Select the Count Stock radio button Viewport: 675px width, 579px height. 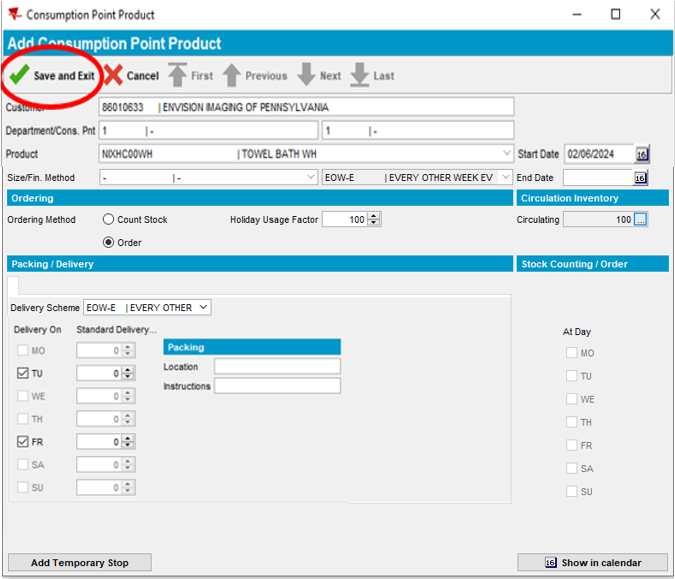(109, 220)
